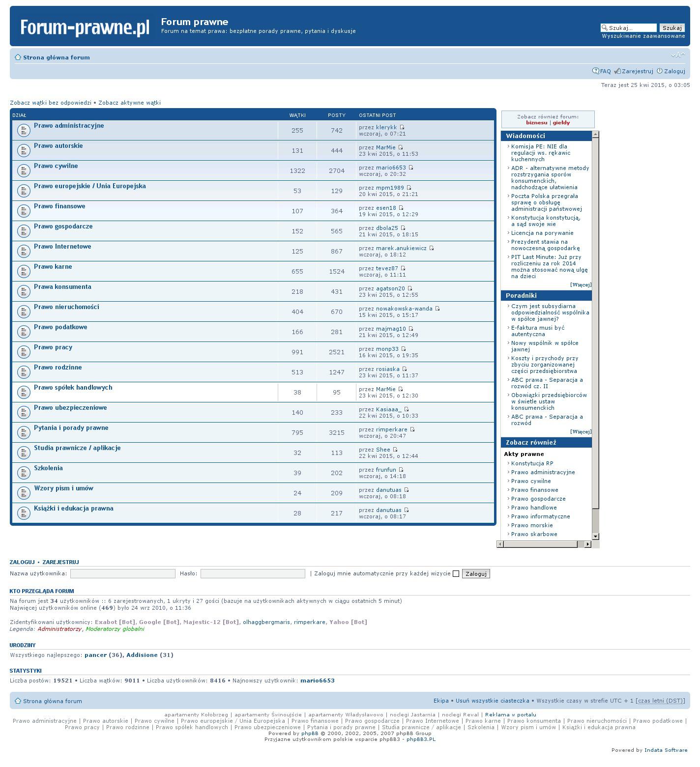700x767 pixels.
Task: Click the home icon beside Strona główna forum
Action: pyautogui.click(x=18, y=57)
